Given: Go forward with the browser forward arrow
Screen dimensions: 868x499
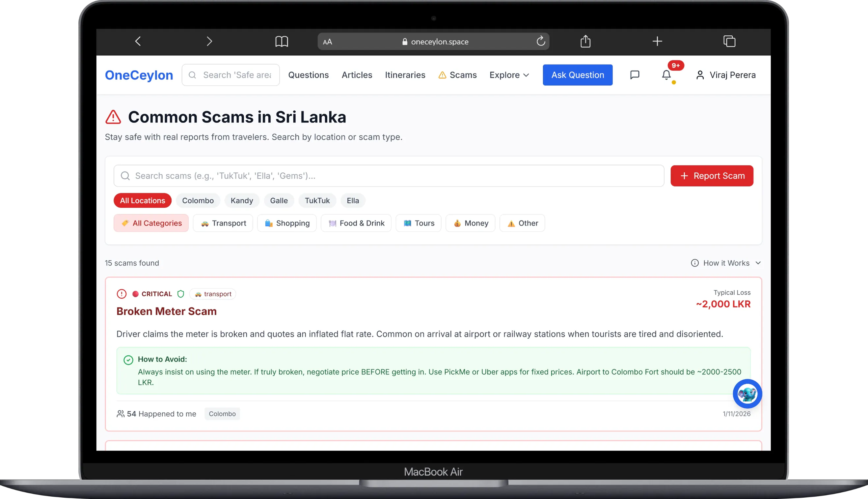Looking at the screenshot, I should pos(209,42).
